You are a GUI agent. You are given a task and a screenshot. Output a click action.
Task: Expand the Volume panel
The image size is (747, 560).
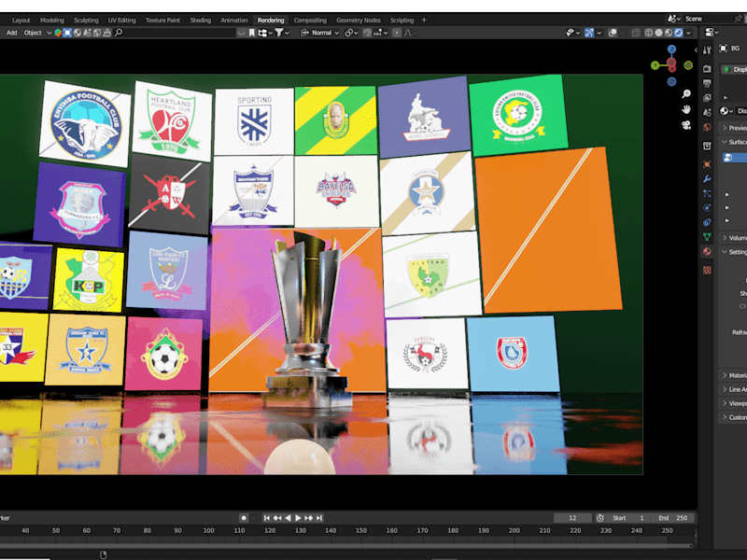[734, 238]
